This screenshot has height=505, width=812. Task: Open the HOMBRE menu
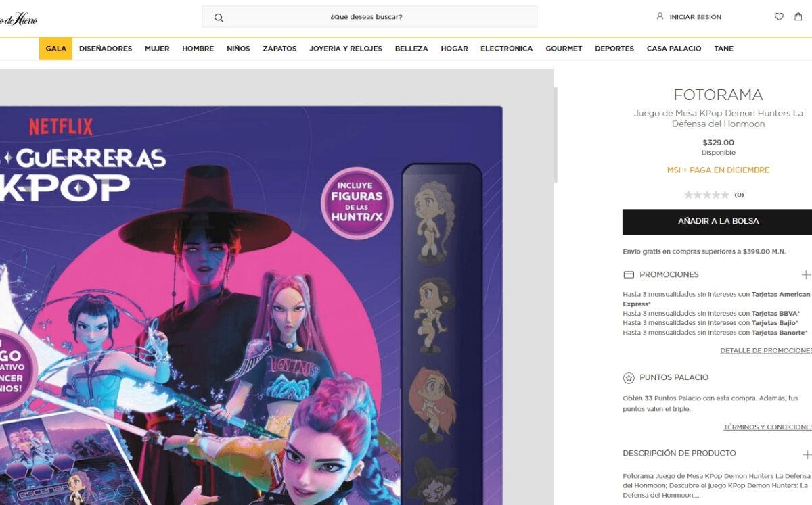(198, 49)
